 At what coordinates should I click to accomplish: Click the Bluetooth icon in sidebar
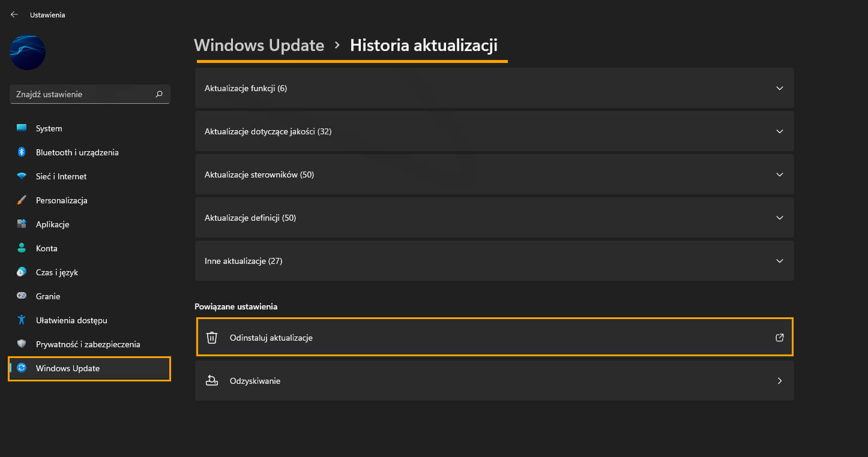pos(22,152)
